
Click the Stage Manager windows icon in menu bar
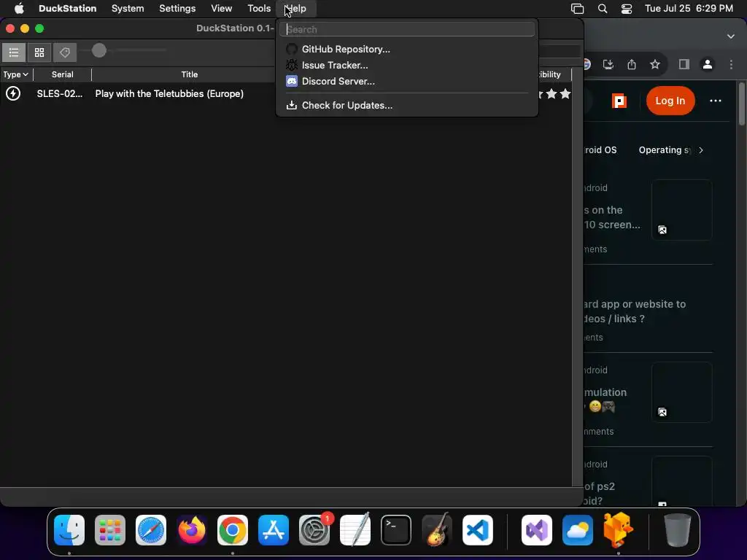point(578,8)
